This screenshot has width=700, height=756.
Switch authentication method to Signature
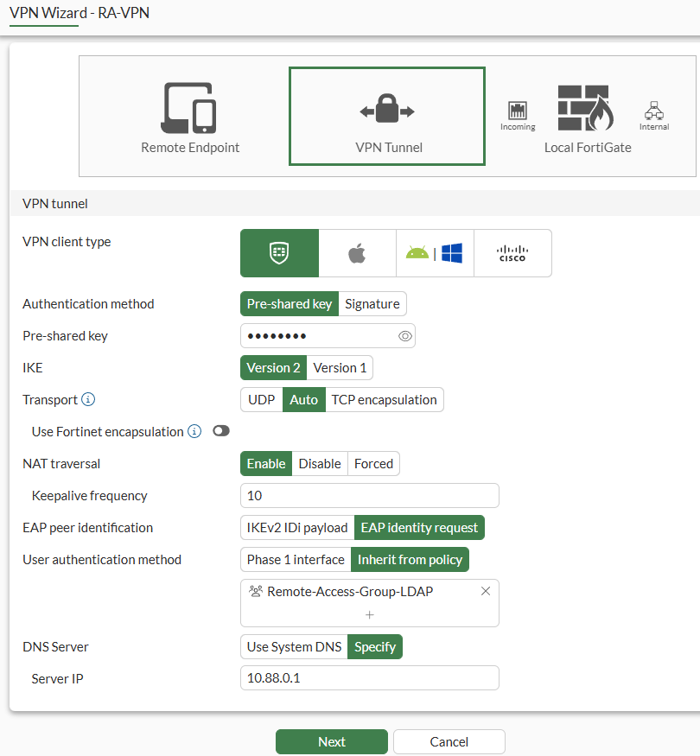pyautogui.click(x=372, y=303)
